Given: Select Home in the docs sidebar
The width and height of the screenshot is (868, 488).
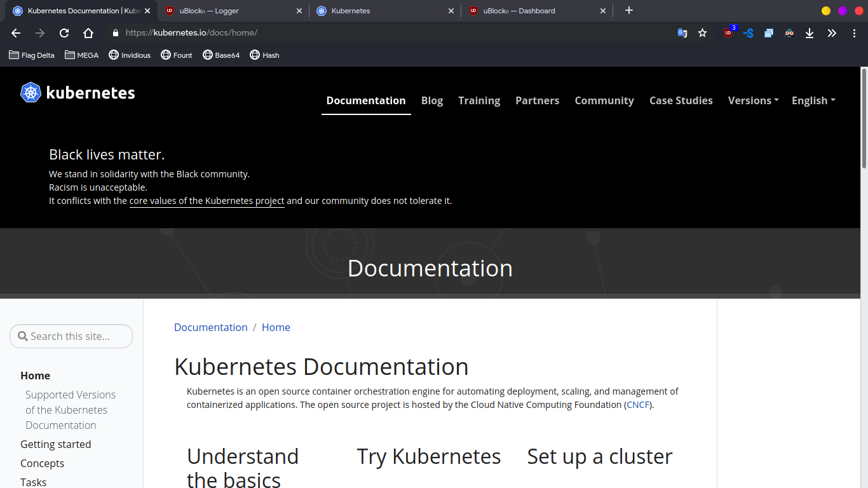Looking at the screenshot, I should [x=35, y=376].
